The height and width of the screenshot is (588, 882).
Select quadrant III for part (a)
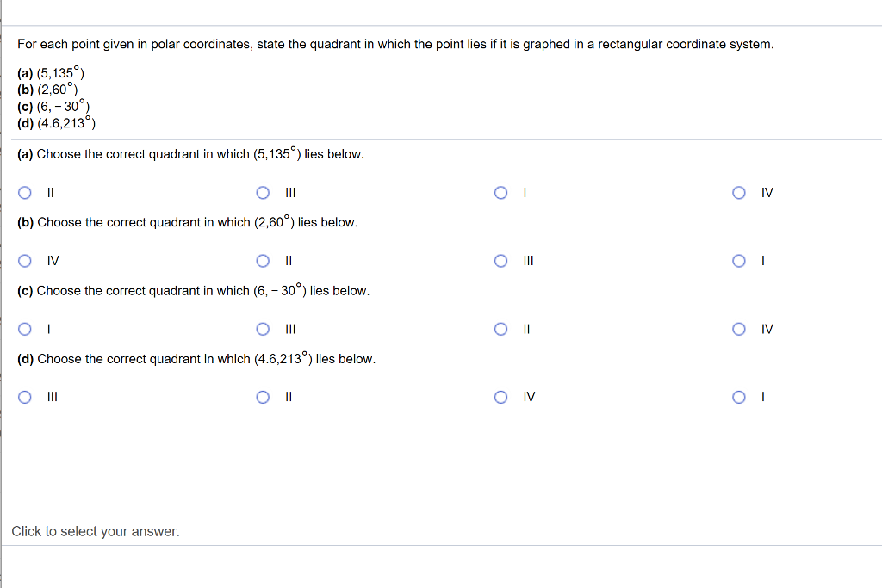[x=263, y=193]
